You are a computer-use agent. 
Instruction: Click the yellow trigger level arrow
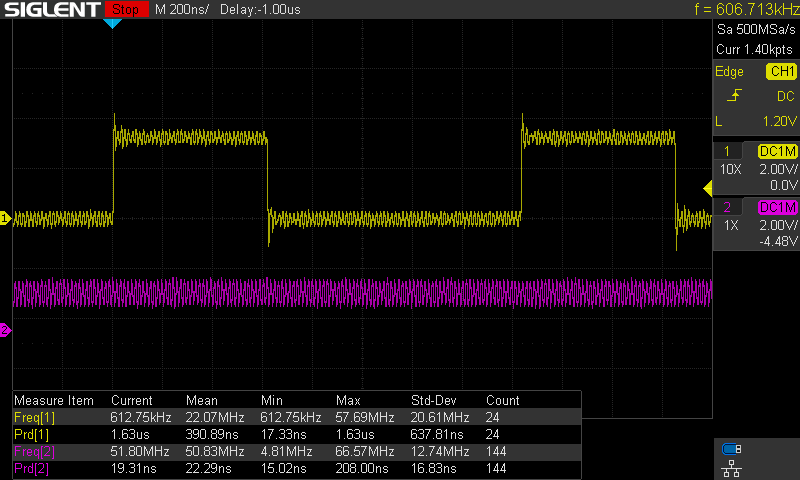(x=708, y=189)
